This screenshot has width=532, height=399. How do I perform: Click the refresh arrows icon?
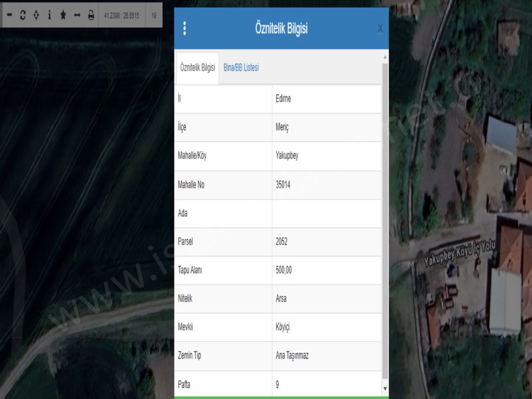pyautogui.click(x=23, y=14)
